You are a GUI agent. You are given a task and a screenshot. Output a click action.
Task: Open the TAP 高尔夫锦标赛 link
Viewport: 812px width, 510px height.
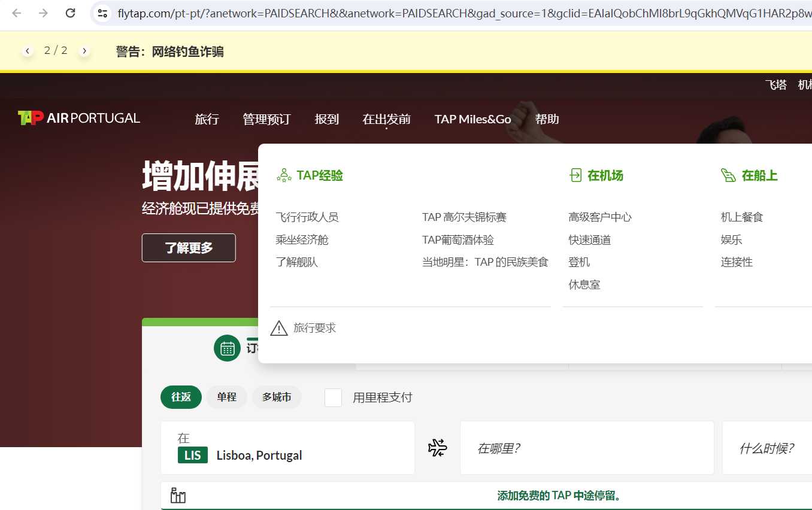coord(464,217)
